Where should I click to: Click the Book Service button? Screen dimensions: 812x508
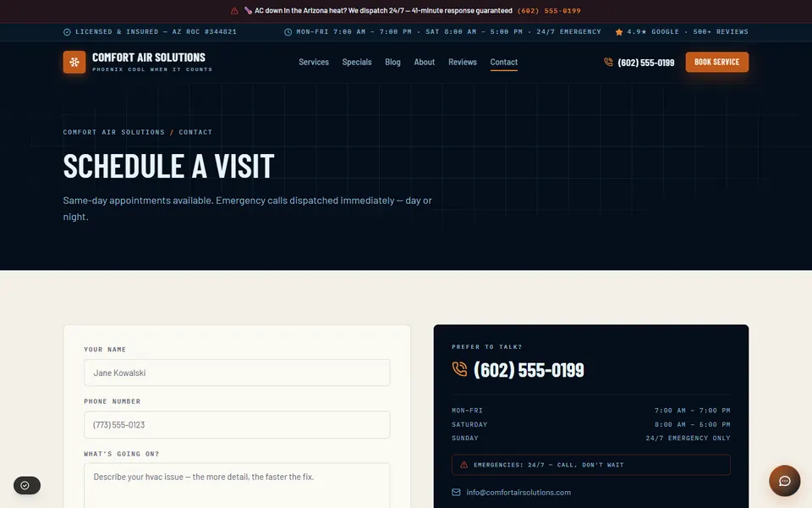[716, 62]
